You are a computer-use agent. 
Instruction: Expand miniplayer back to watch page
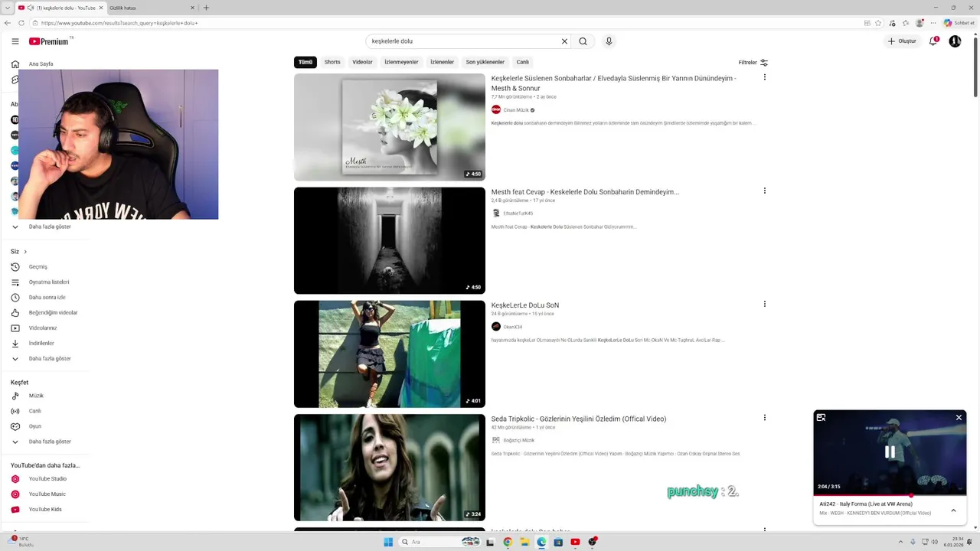pyautogui.click(x=821, y=418)
